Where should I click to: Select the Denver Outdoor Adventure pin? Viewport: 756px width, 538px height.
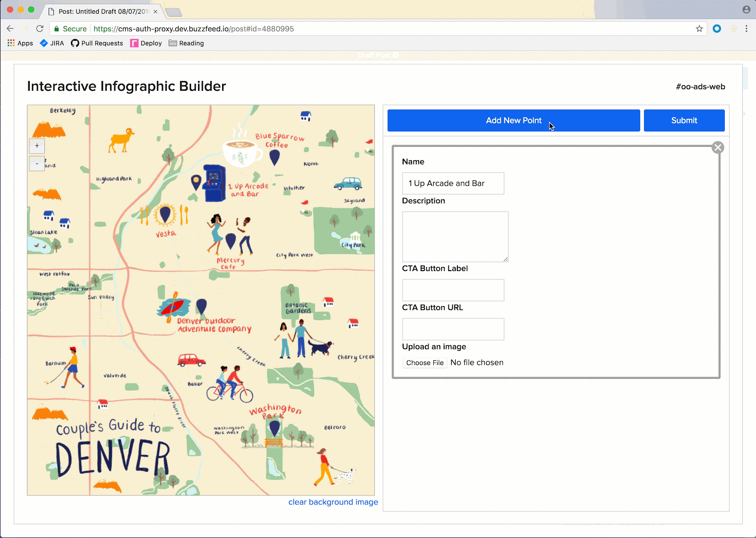pyautogui.click(x=202, y=306)
